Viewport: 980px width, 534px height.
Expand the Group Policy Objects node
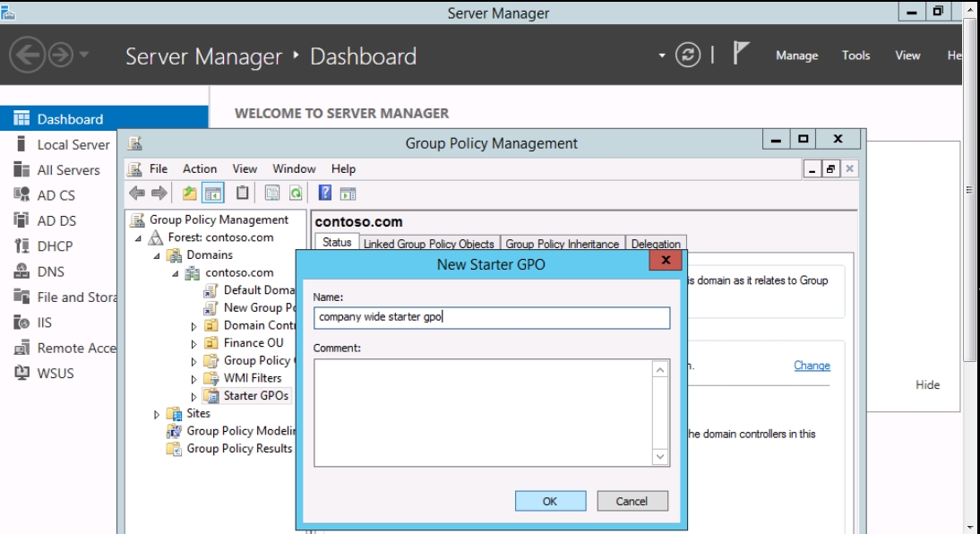tap(193, 361)
